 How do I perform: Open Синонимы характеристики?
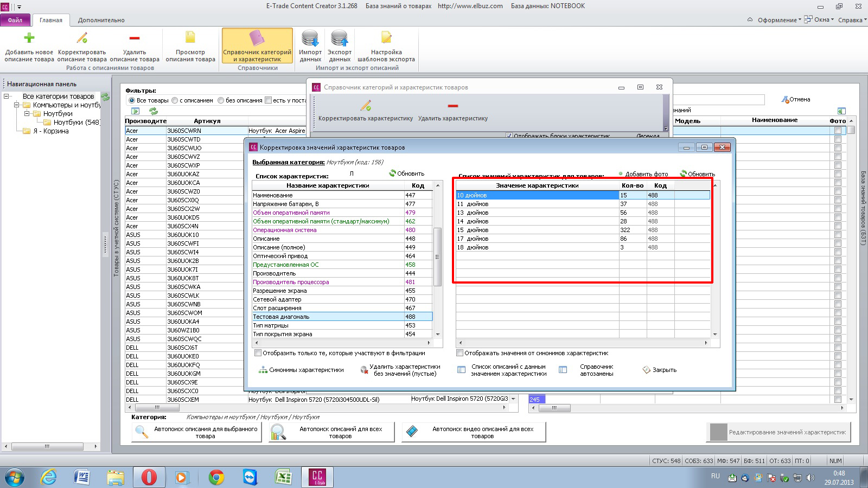coord(301,370)
